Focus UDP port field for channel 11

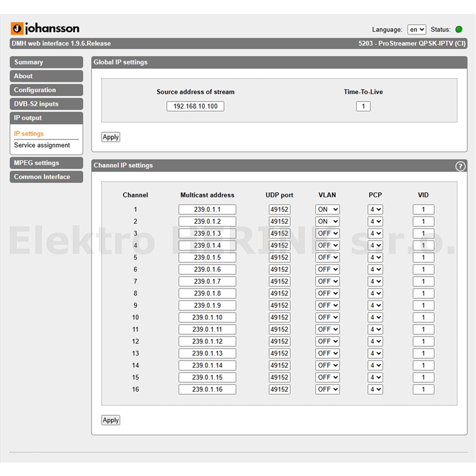[279, 329]
